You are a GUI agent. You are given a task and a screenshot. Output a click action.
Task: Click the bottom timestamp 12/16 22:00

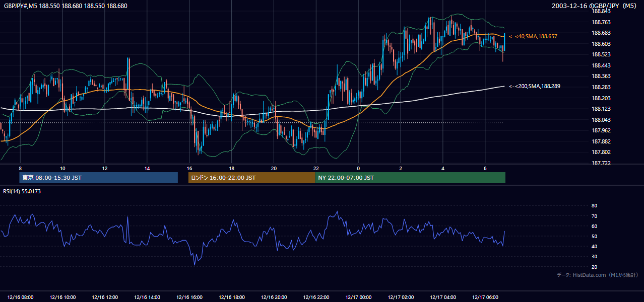316,297
